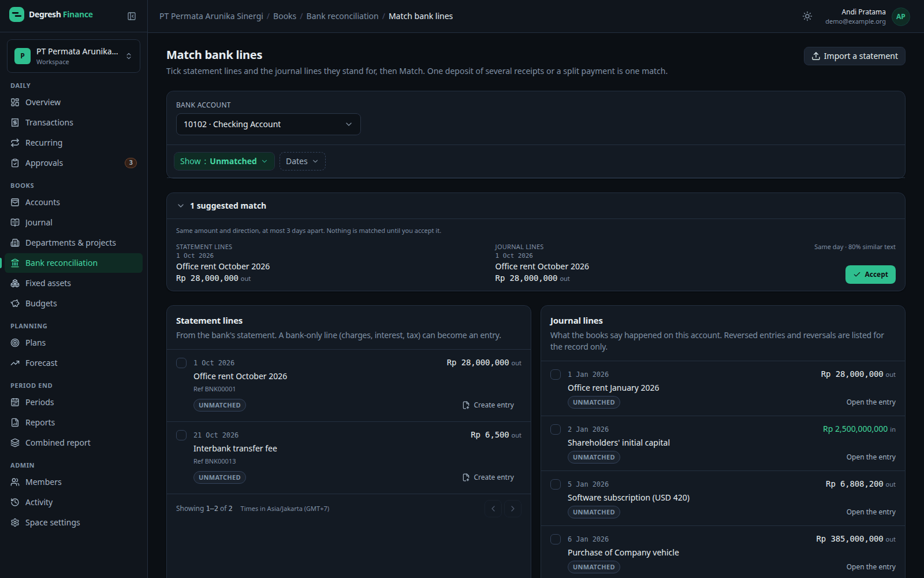Click the Books breadcrumb link
The height and width of the screenshot is (578, 924).
[x=285, y=16]
